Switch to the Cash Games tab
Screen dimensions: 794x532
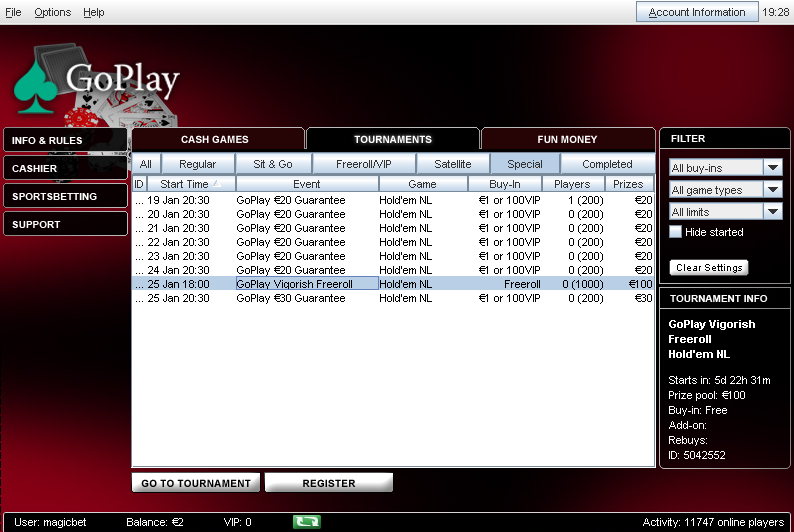tap(218, 139)
